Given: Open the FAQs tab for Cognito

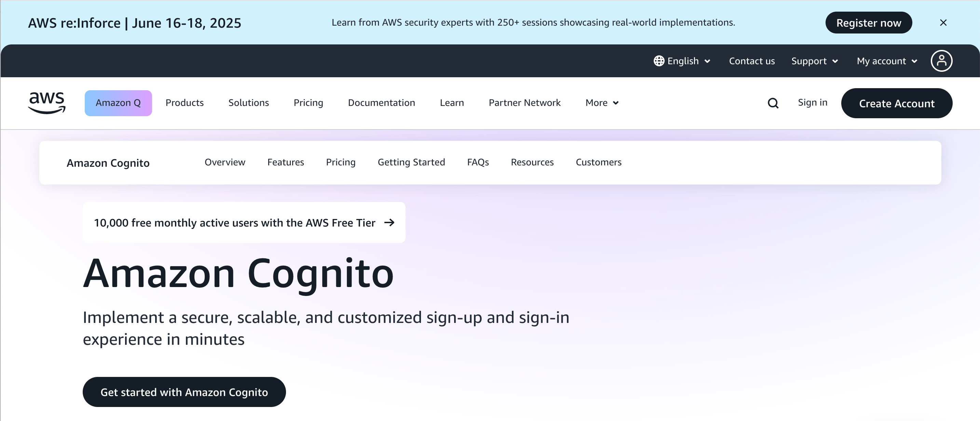Looking at the screenshot, I should click(478, 162).
